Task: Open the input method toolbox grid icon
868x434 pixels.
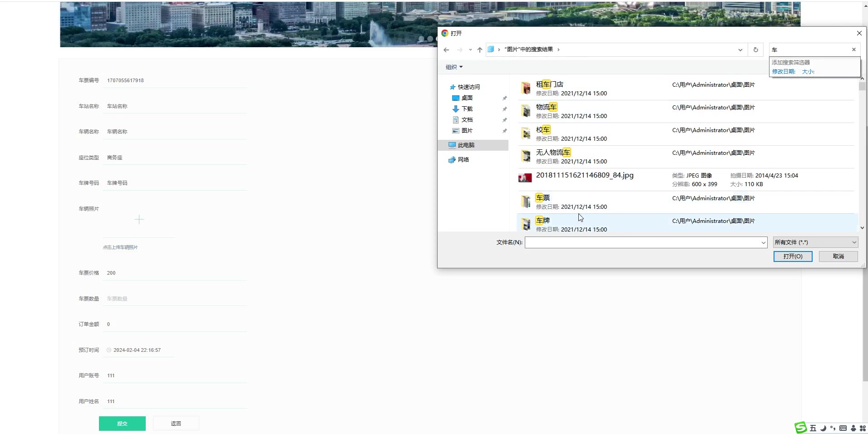Action: [863, 428]
